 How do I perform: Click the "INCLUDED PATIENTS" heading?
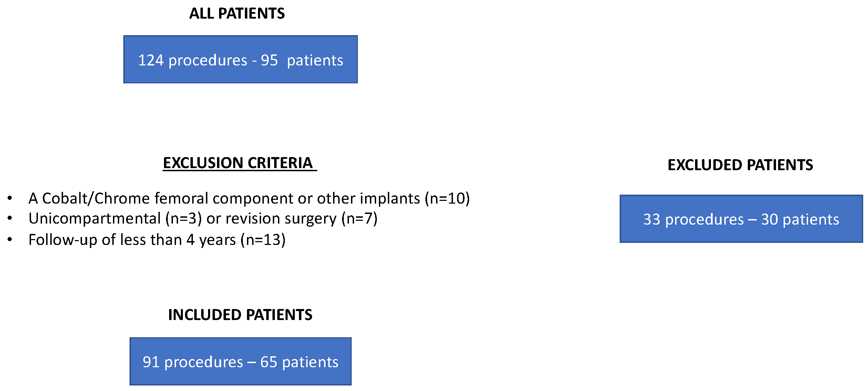240,315
